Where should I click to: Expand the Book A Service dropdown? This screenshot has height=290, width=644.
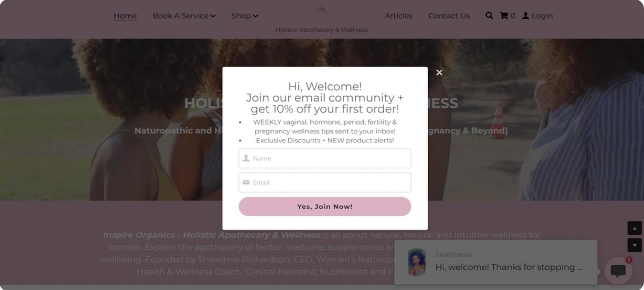click(x=184, y=16)
